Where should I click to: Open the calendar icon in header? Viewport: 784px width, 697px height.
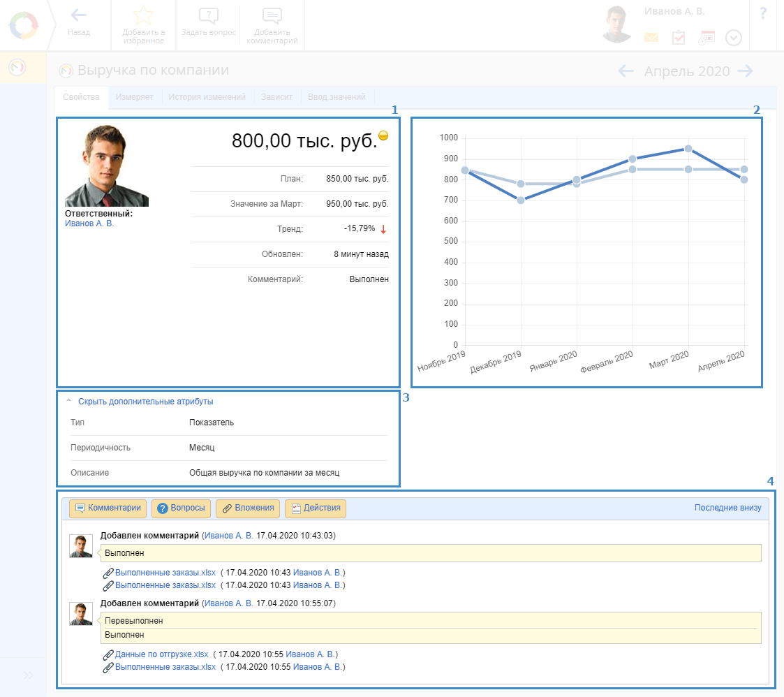click(x=707, y=38)
